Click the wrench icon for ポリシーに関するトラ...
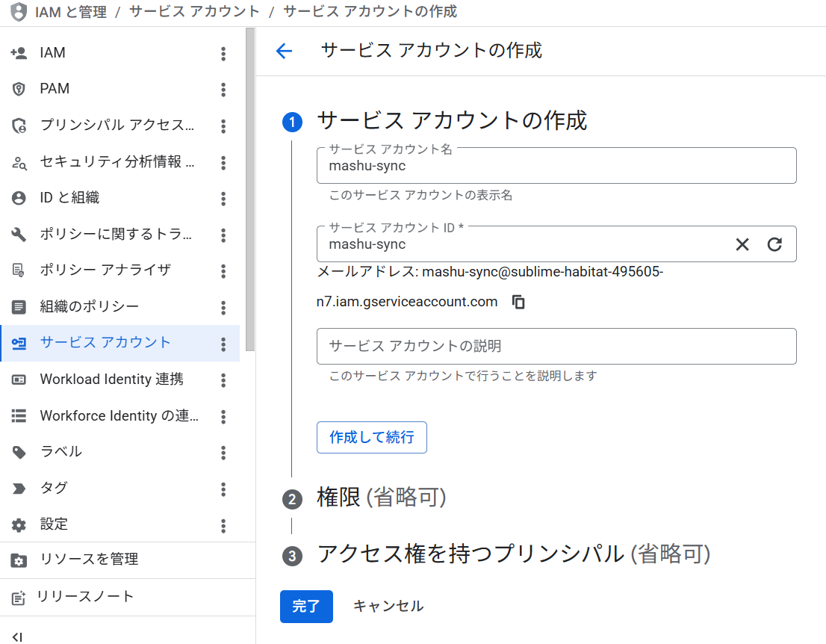The image size is (826, 644). coord(19,235)
